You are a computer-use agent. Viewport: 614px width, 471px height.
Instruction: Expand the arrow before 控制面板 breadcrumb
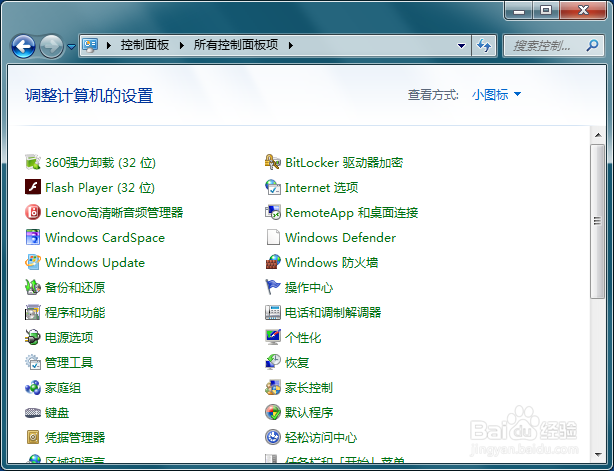[x=109, y=46]
